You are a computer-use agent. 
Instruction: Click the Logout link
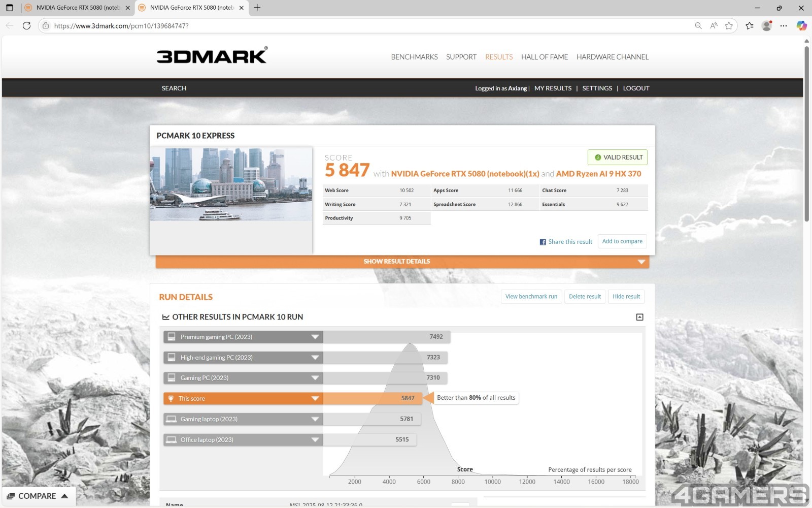pyautogui.click(x=636, y=88)
